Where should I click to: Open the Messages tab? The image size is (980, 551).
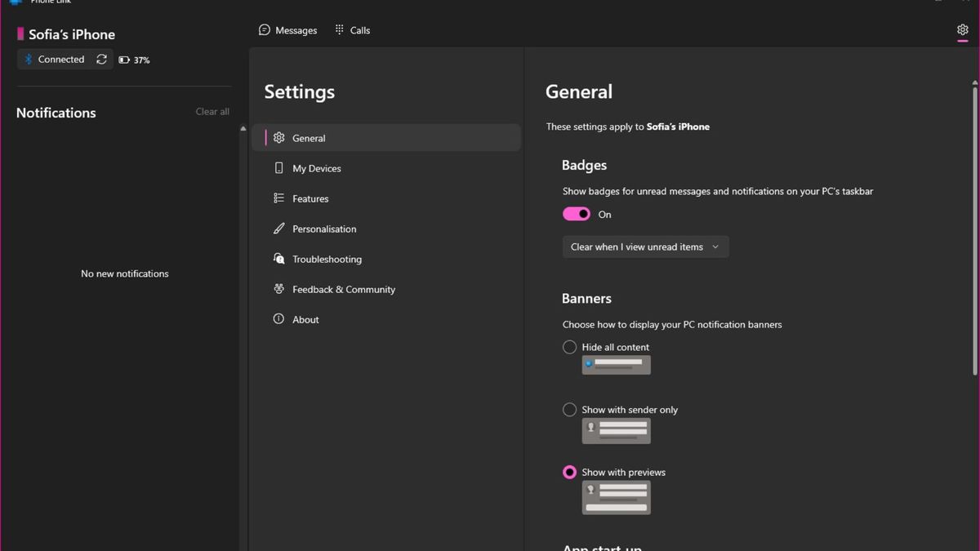tap(287, 30)
